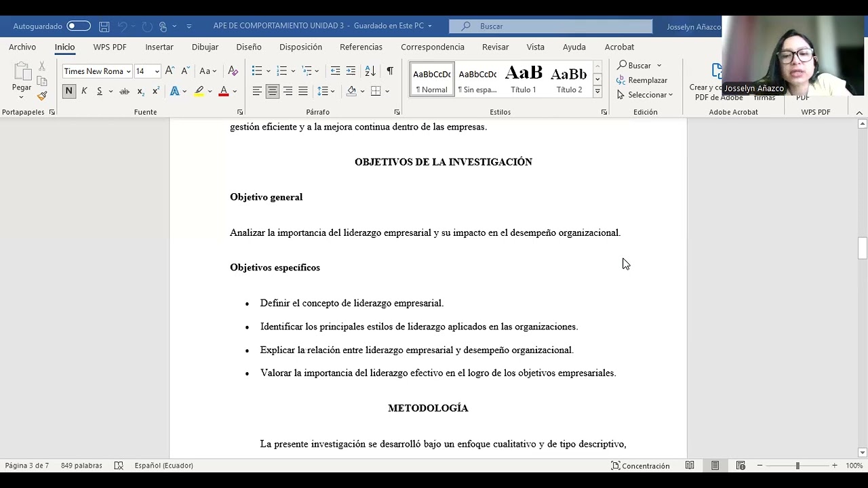Expand the numbering list dropdown arrow
The height and width of the screenshot is (488, 868).
coord(293,71)
